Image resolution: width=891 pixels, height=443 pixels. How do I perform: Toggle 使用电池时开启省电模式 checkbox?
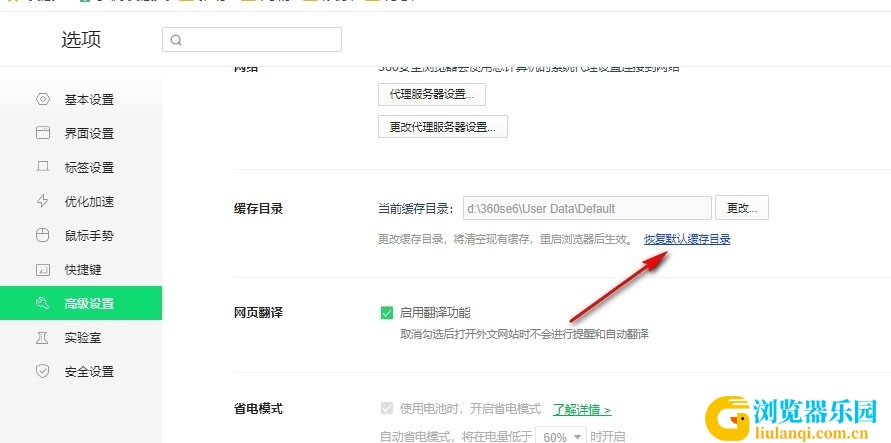[387, 409]
